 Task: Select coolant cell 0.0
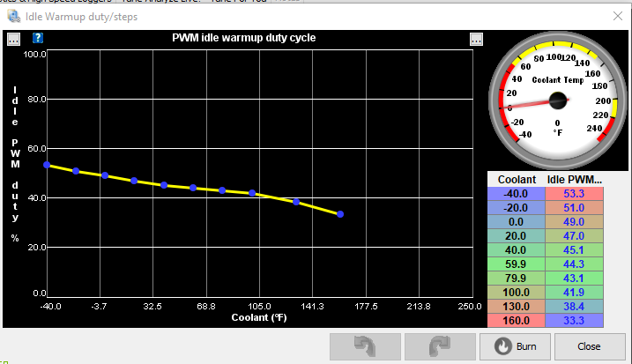click(517, 222)
